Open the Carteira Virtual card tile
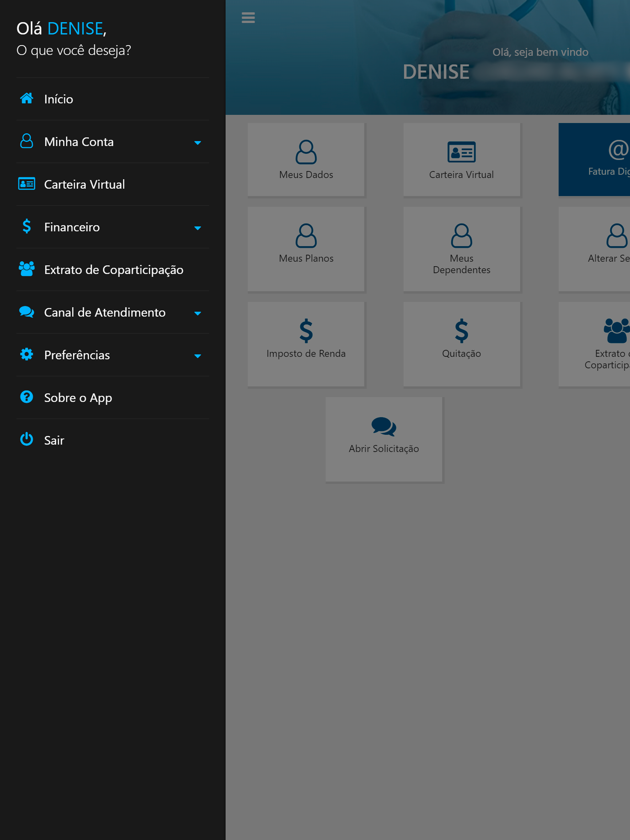Viewport: 630px width, 840px height. click(461, 160)
